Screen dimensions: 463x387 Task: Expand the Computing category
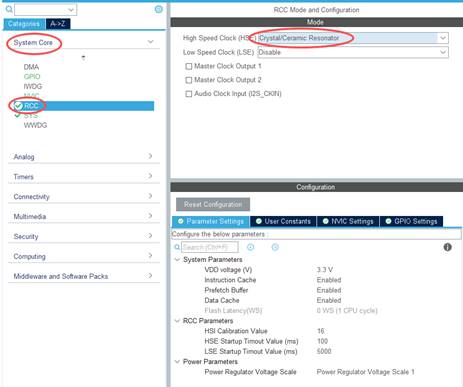pyautogui.click(x=150, y=256)
